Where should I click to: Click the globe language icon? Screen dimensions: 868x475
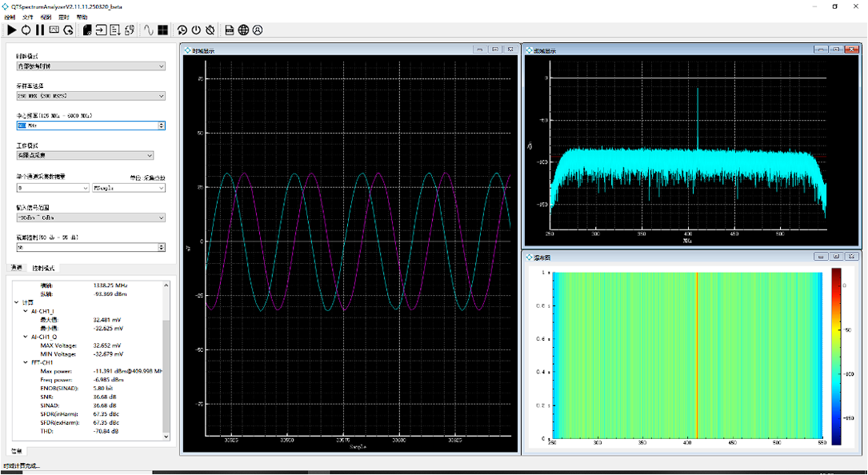[x=243, y=30]
